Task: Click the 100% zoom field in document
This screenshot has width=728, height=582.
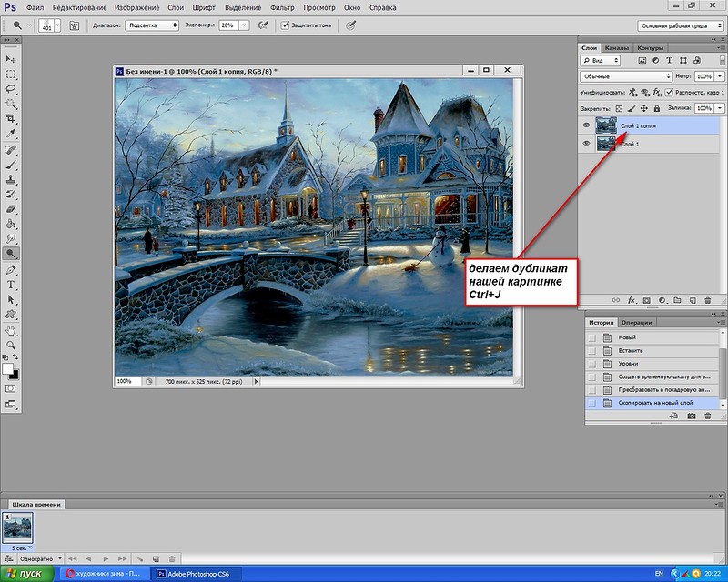Action: coord(127,382)
